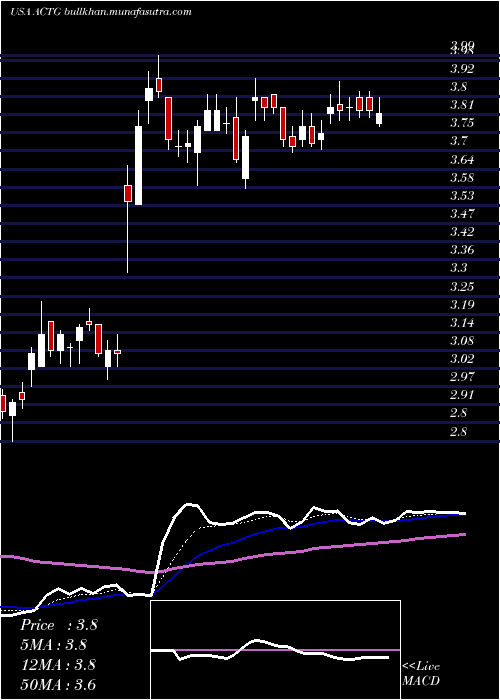Click the 3.36 price axis label

pyautogui.click(x=462, y=250)
